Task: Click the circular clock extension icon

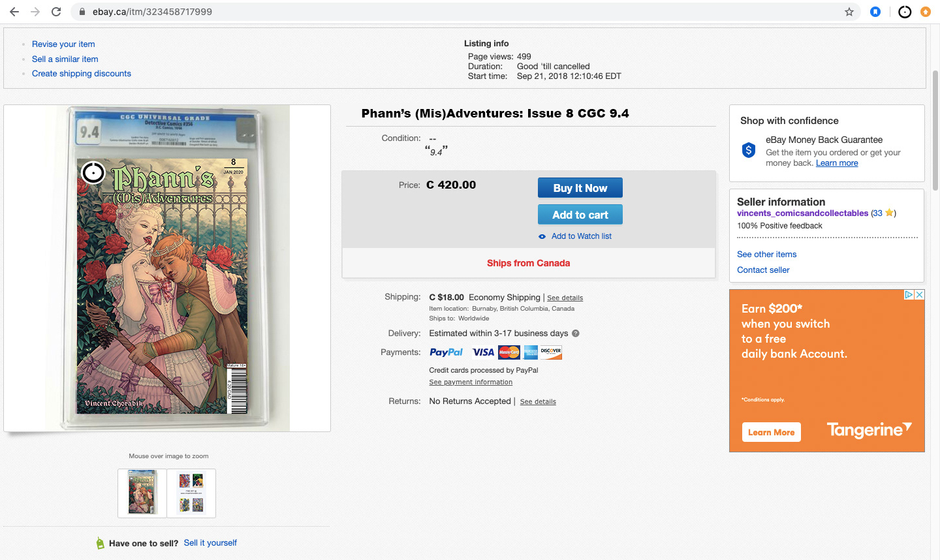Action: click(x=905, y=12)
